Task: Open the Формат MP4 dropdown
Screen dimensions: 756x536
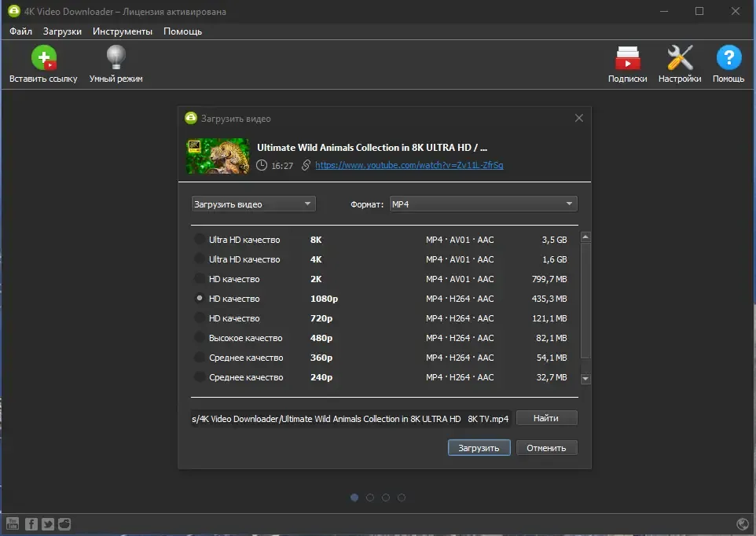Action: (483, 204)
